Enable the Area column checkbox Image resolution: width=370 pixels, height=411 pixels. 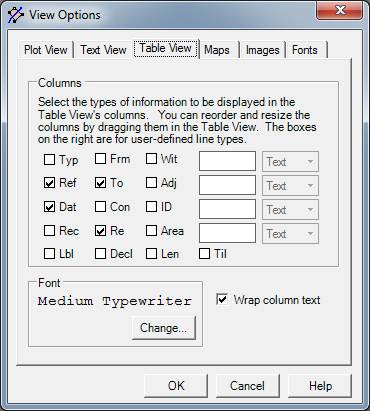151,230
